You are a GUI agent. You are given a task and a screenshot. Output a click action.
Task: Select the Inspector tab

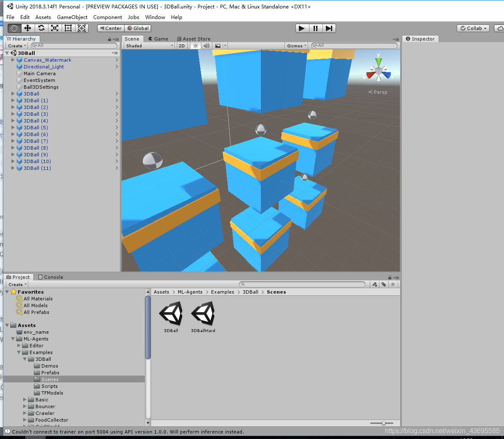pos(420,38)
